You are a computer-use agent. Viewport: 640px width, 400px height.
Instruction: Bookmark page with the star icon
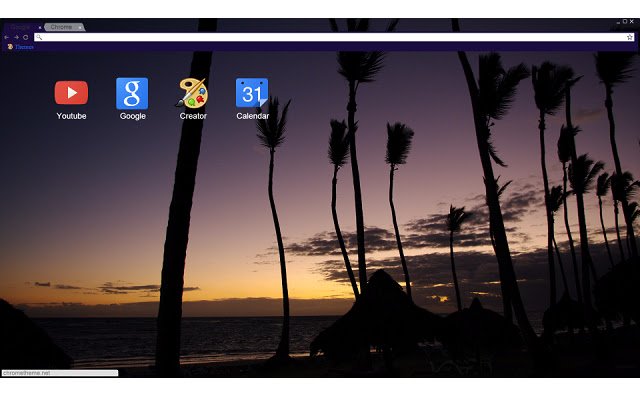630,37
